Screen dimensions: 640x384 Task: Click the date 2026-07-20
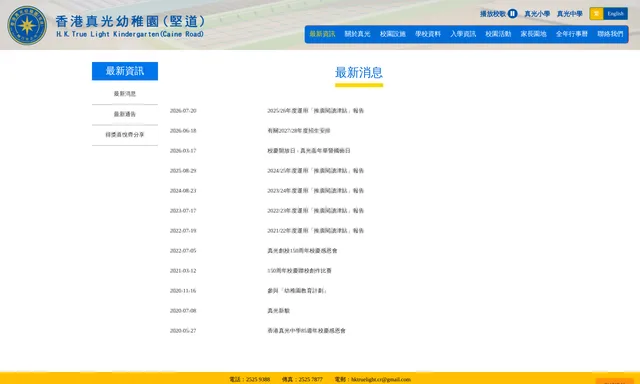183,111
